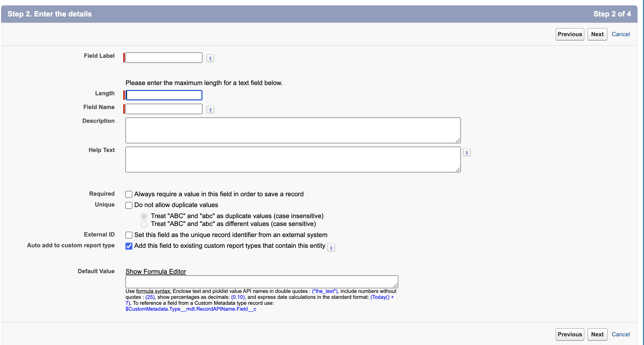The image size is (644, 345).
Task: Click the 'Step 2. Enter the details' heading
Action: click(50, 14)
